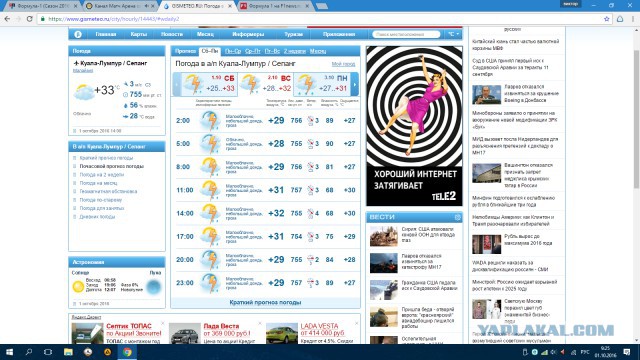The height and width of the screenshot is (360, 640).
Task: Open the Приложения menu item
Action: (x=339, y=34)
